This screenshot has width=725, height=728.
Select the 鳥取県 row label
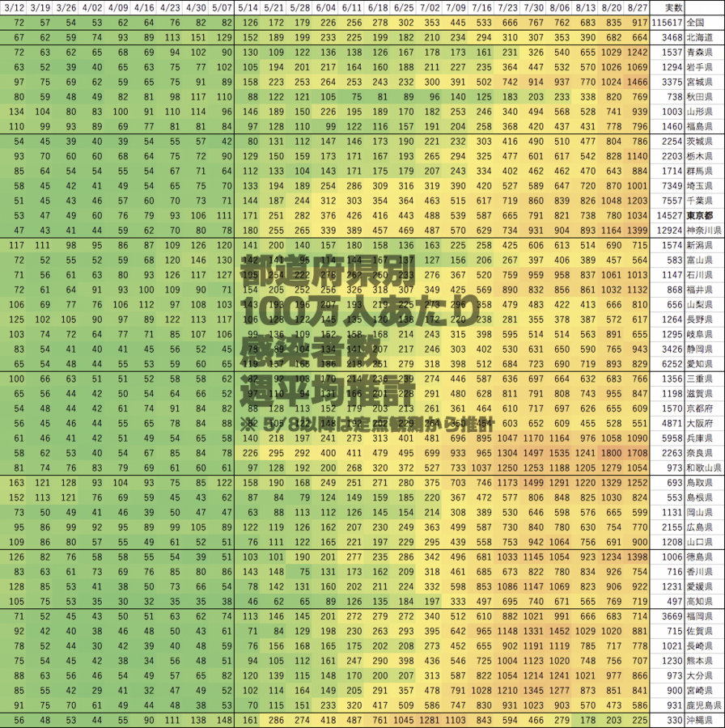pos(699,483)
